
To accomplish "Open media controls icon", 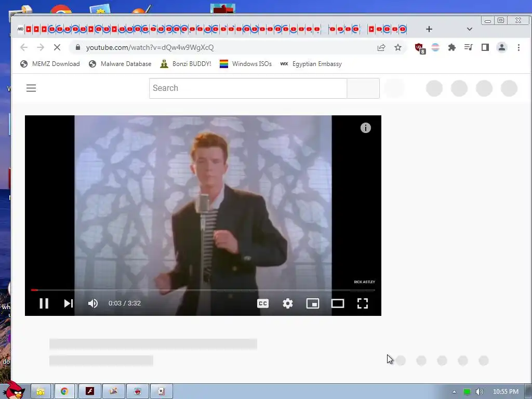I will (x=469, y=47).
